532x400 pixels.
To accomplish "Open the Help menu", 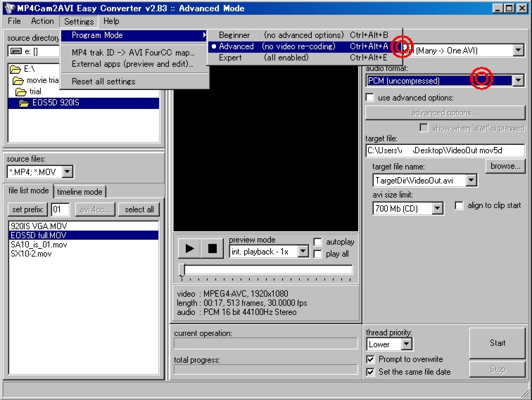I will point(111,21).
